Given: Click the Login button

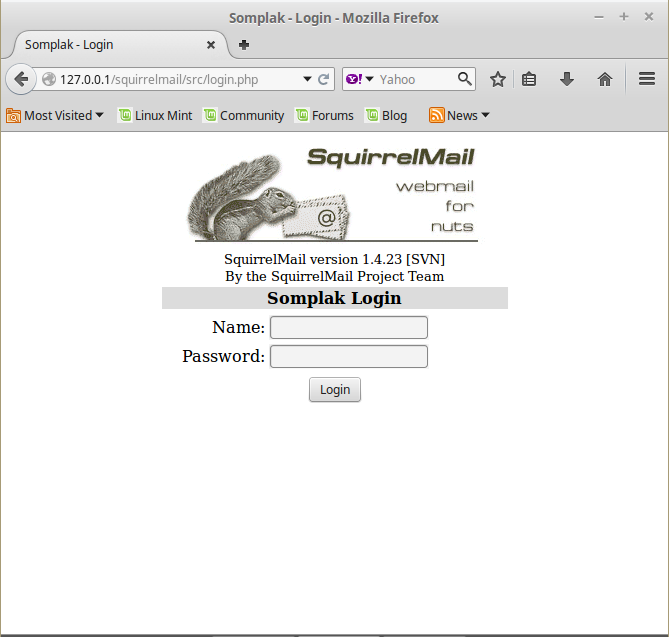Looking at the screenshot, I should click(x=335, y=390).
